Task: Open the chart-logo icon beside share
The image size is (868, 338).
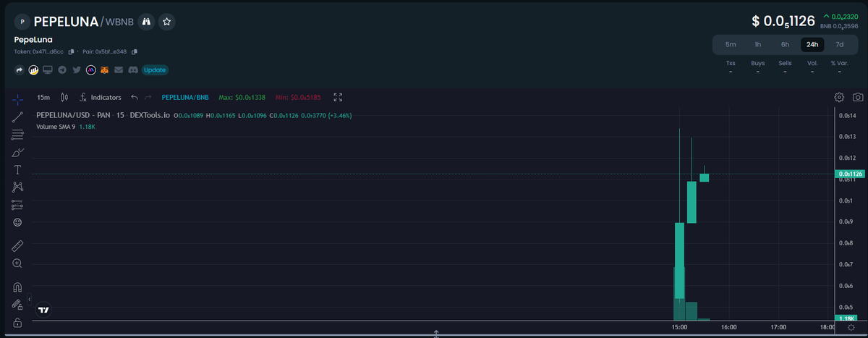Action: coord(33,70)
